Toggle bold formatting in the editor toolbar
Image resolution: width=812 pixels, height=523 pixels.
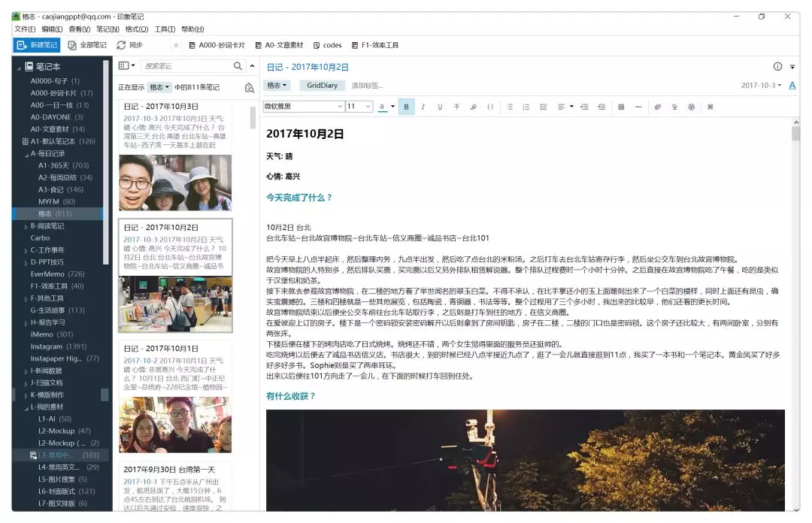[x=406, y=107]
